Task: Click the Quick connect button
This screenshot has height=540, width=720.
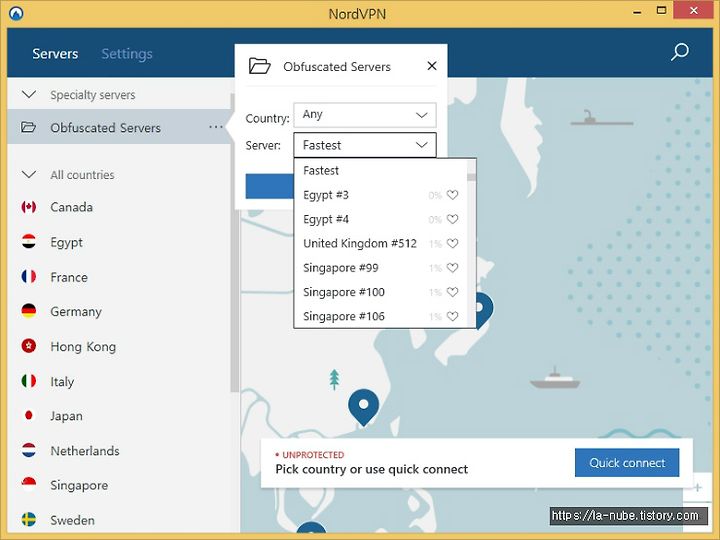Action: [627, 462]
